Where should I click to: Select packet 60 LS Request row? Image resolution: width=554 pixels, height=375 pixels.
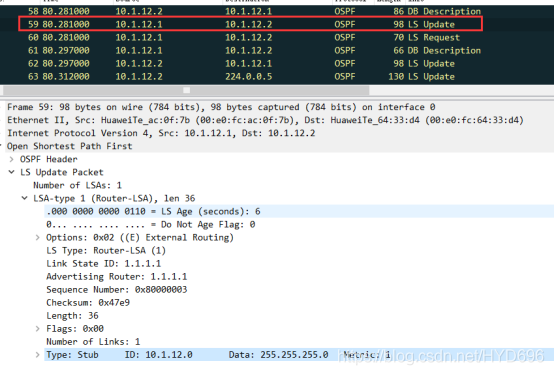(x=277, y=37)
